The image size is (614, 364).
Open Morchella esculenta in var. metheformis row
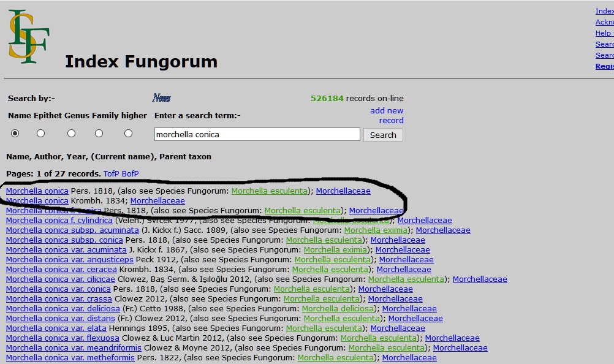pos(336,357)
